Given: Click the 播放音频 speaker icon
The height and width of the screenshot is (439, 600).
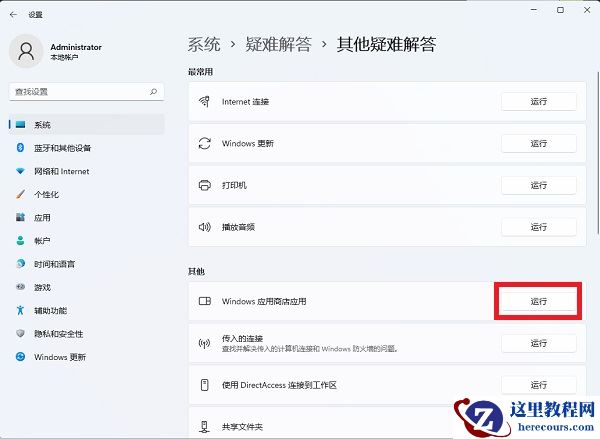Looking at the screenshot, I should [x=204, y=227].
